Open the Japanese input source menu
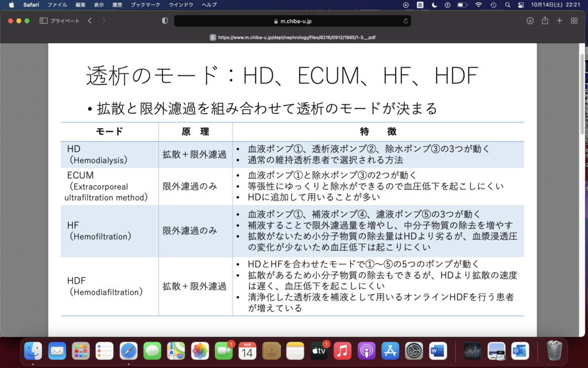The image size is (588, 368). [420, 5]
